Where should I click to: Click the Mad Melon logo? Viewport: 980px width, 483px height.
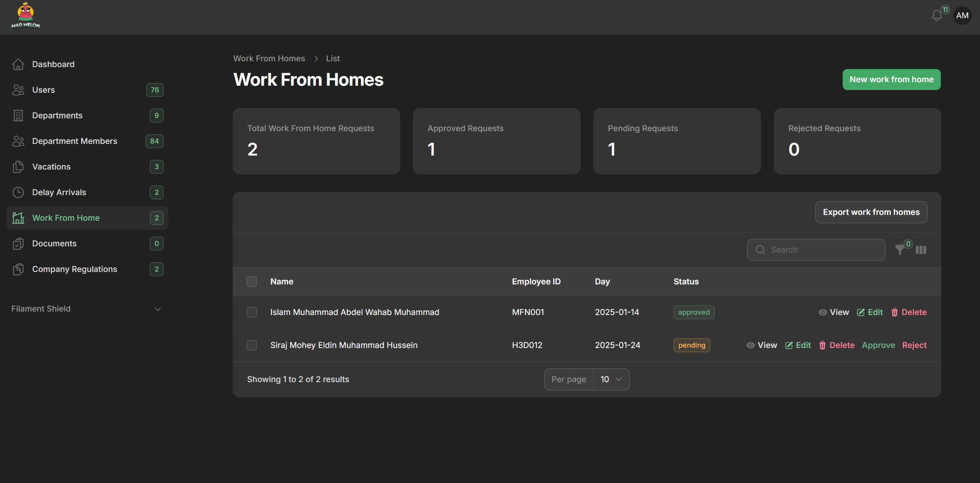[x=26, y=16]
